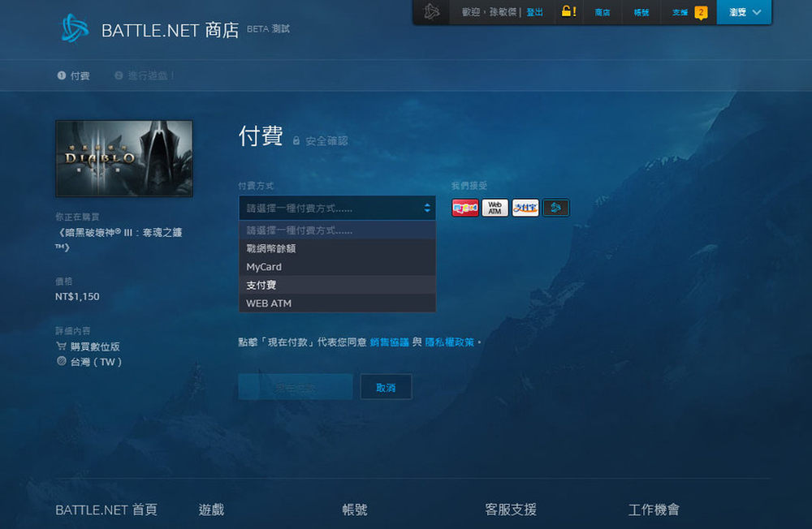The image size is (812, 529).
Task: Click the welcome username text in top bar
Action: point(489,12)
